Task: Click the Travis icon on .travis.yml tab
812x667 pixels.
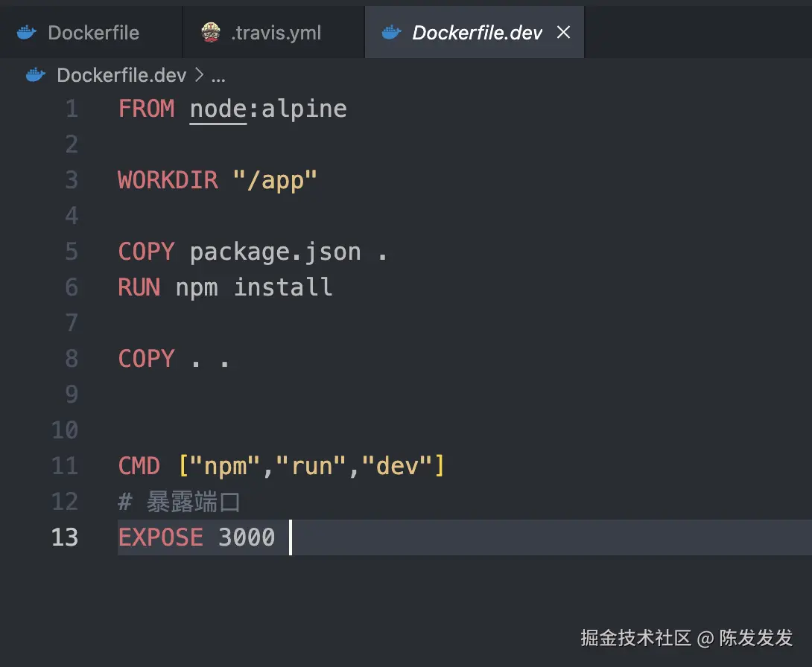Action: (211, 33)
